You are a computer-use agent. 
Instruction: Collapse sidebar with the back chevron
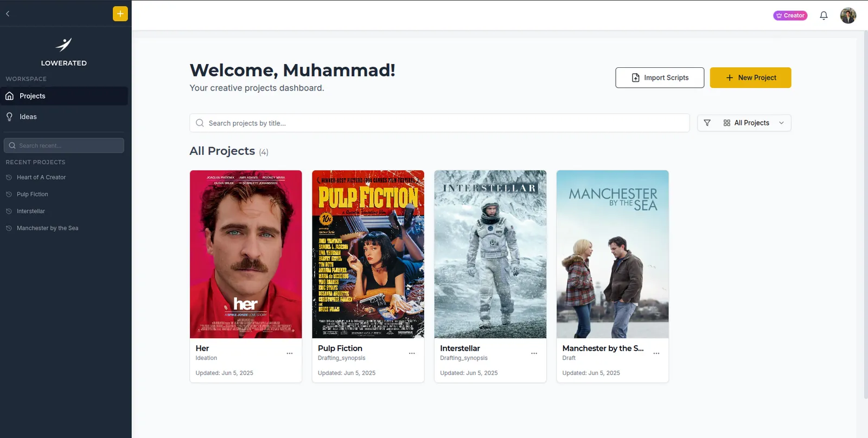[8, 14]
